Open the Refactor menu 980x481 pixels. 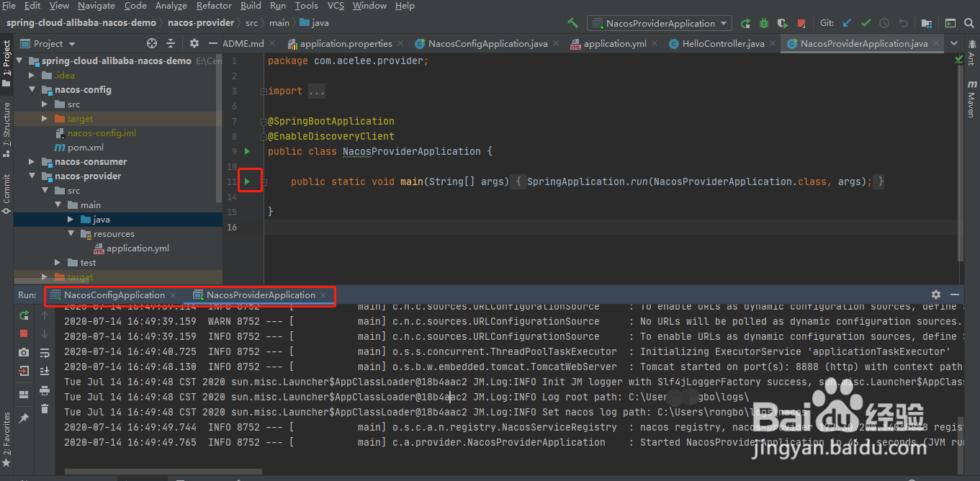[x=214, y=6]
